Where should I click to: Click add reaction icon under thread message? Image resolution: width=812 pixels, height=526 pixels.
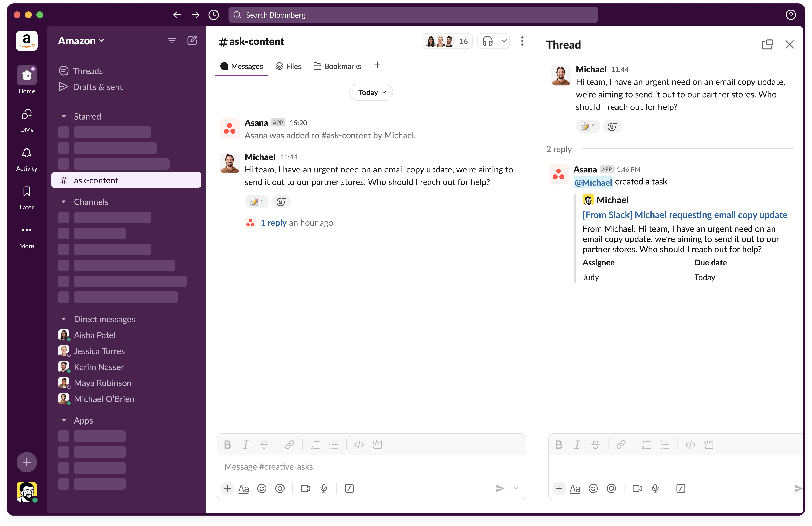pos(612,127)
